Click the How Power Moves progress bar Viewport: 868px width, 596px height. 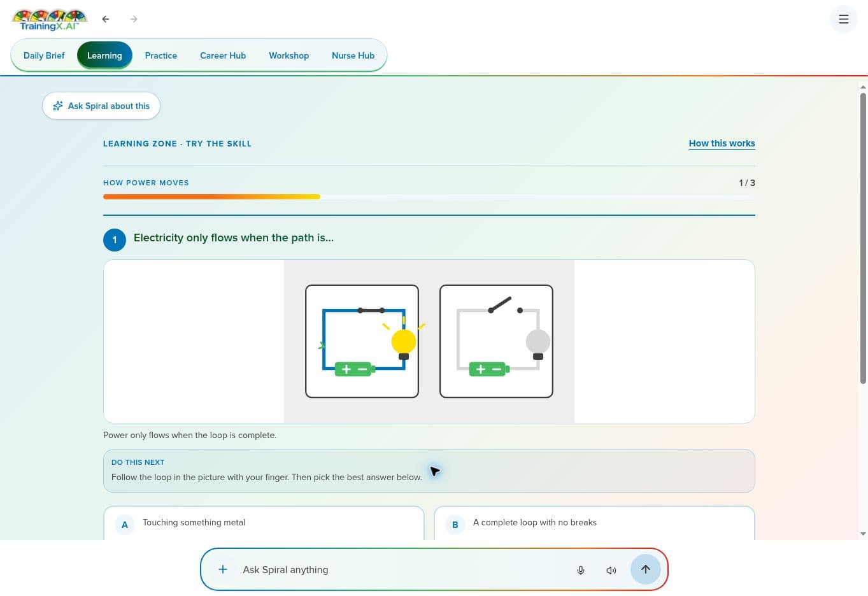click(x=429, y=197)
